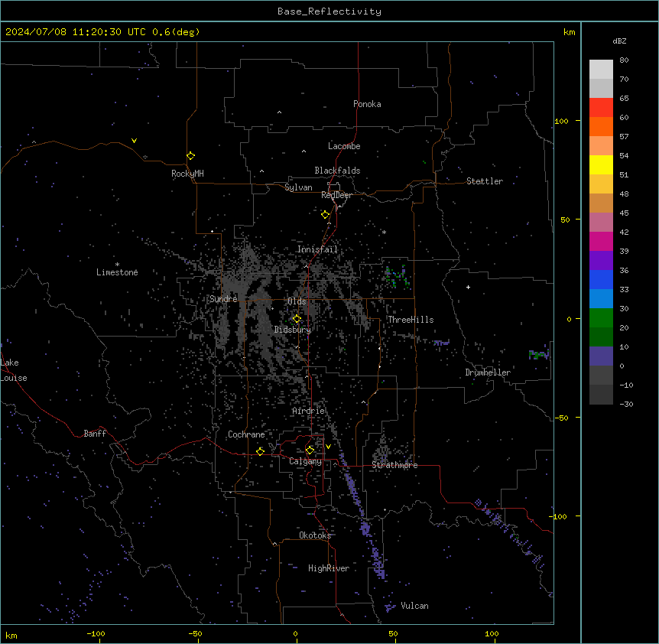
Task: Click the Blackfalds city label
Action: coord(337,171)
